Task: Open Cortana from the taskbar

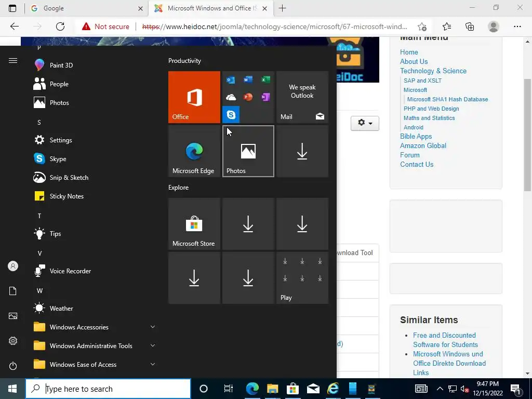Action: tap(203, 389)
